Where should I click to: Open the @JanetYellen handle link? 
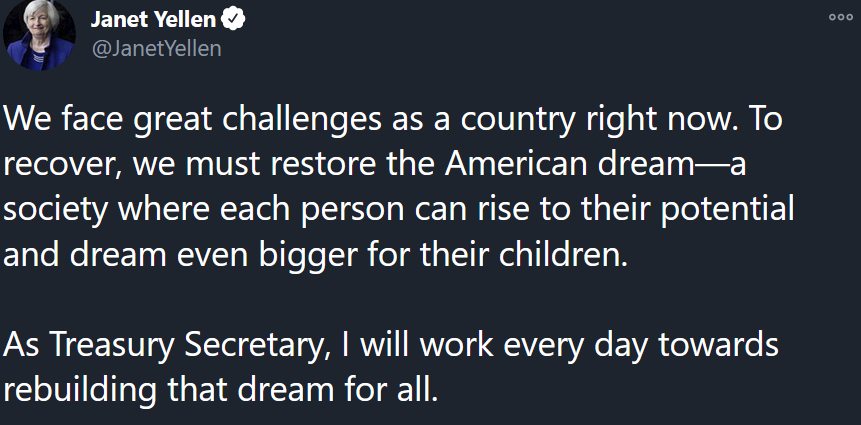[155, 48]
